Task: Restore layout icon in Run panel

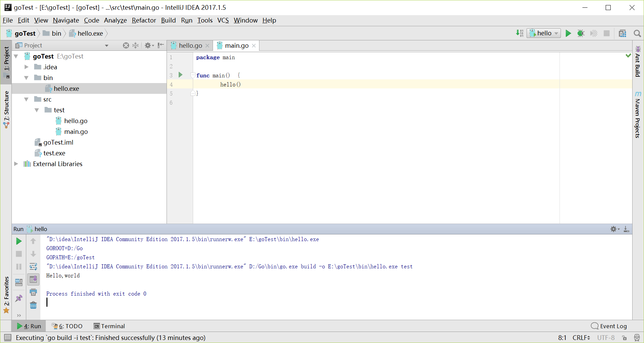Action: (x=19, y=282)
